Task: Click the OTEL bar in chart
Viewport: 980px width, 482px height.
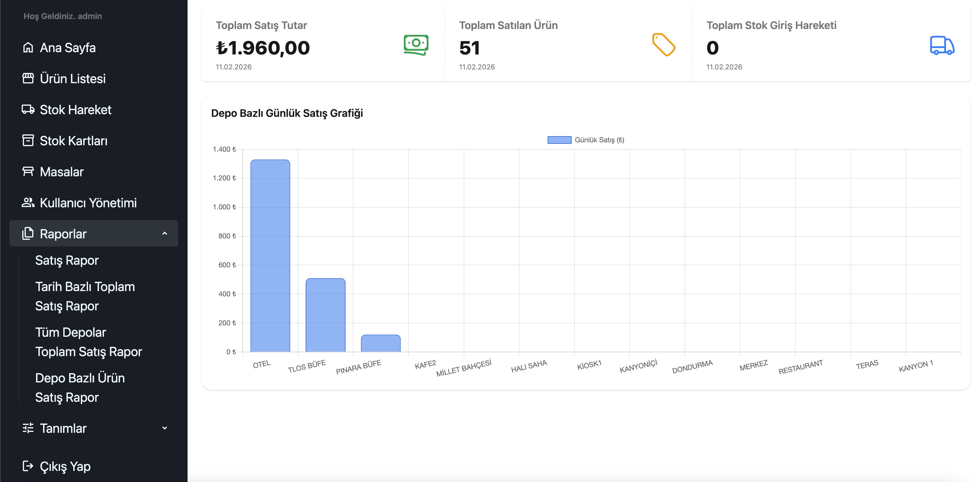Action: pyautogui.click(x=270, y=255)
